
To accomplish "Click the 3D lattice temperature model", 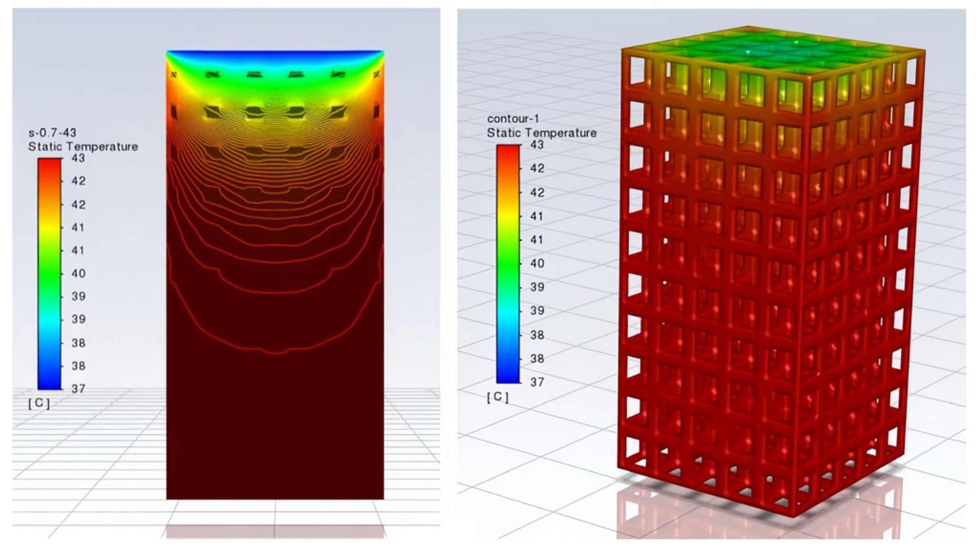I will (773, 272).
